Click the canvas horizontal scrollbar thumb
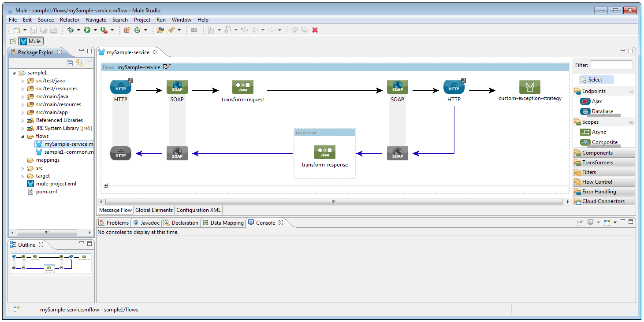 click(334, 202)
